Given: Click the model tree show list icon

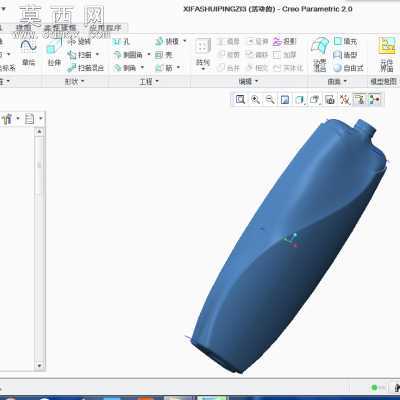Looking at the screenshot, I should [29, 118].
